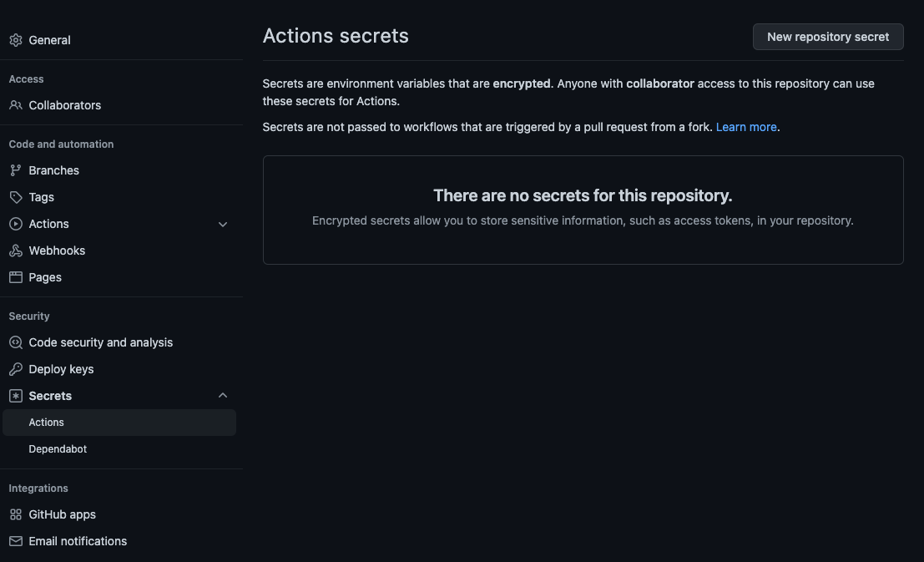Click the GitHub apps grid icon
Screen dimensions: 924x562
[x=14, y=514]
